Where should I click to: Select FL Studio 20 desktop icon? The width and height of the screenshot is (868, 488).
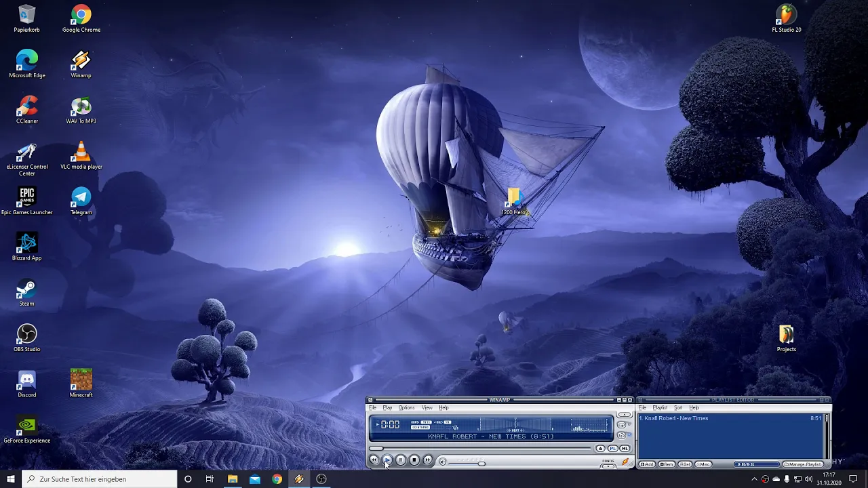point(787,19)
